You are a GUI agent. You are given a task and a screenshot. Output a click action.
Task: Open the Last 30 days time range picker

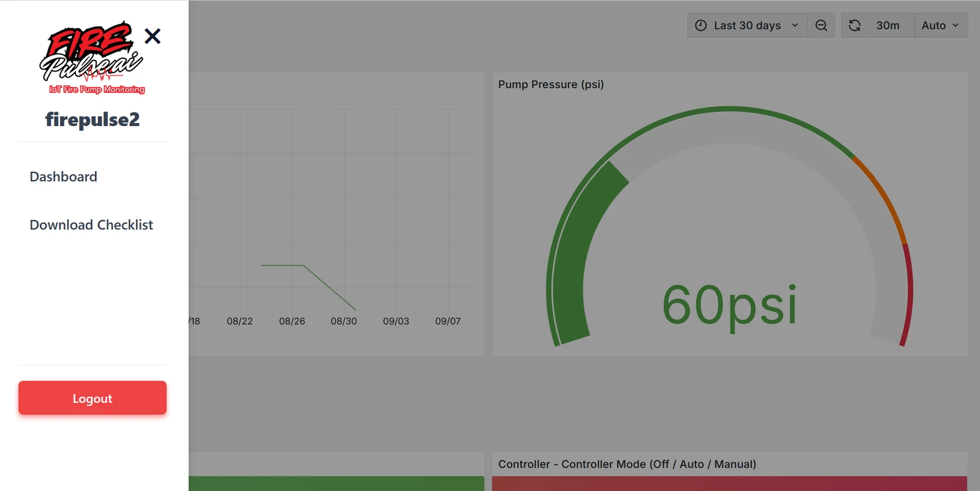click(747, 25)
